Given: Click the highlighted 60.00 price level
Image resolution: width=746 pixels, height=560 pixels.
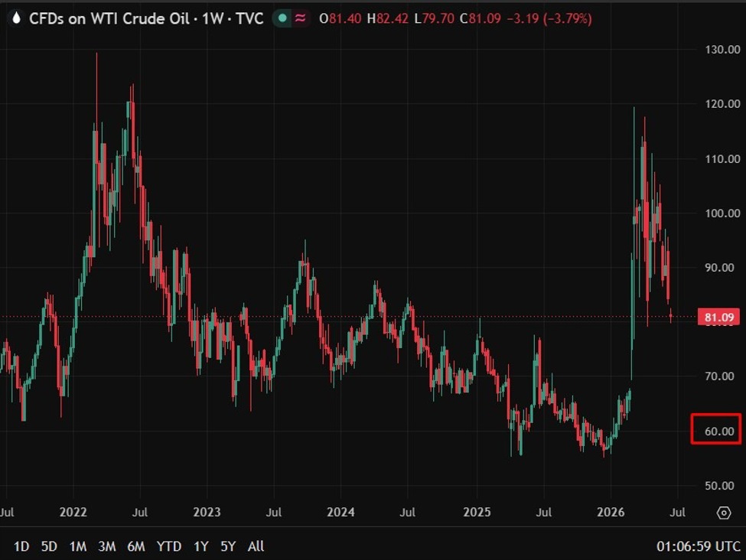Looking at the screenshot, I should tap(716, 429).
